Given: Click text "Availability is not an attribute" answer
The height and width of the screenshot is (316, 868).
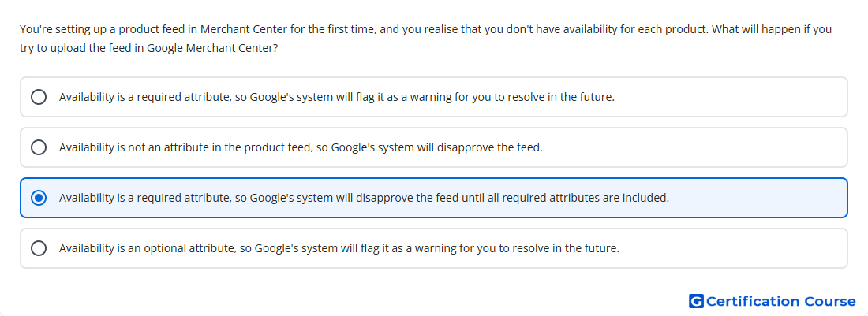Looking at the screenshot, I should (301, 148).
